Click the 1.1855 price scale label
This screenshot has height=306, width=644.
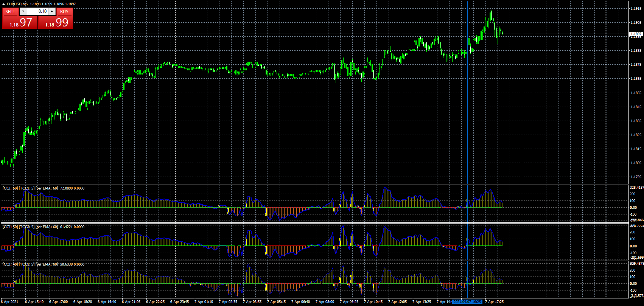pyautogui.click(x=636, y=93)
